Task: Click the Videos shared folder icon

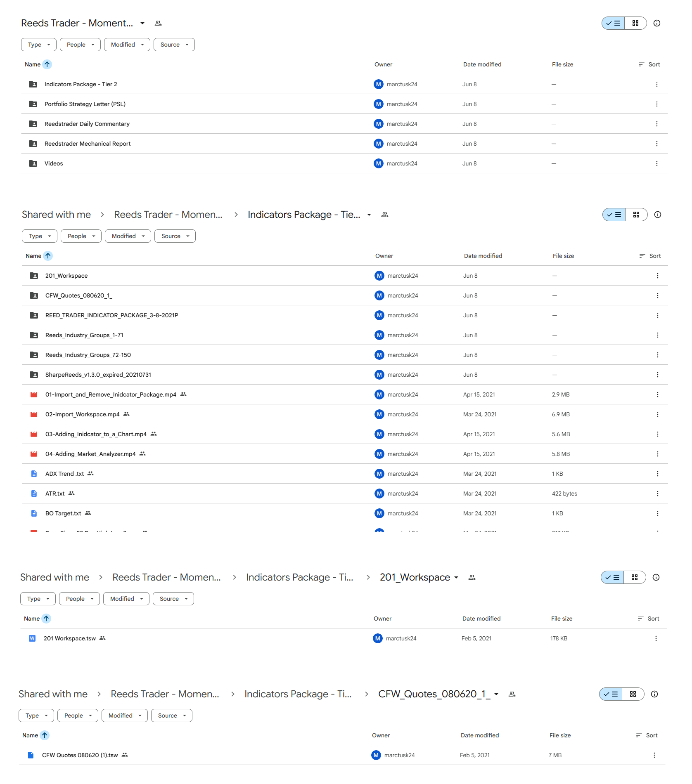Action: 33,163
